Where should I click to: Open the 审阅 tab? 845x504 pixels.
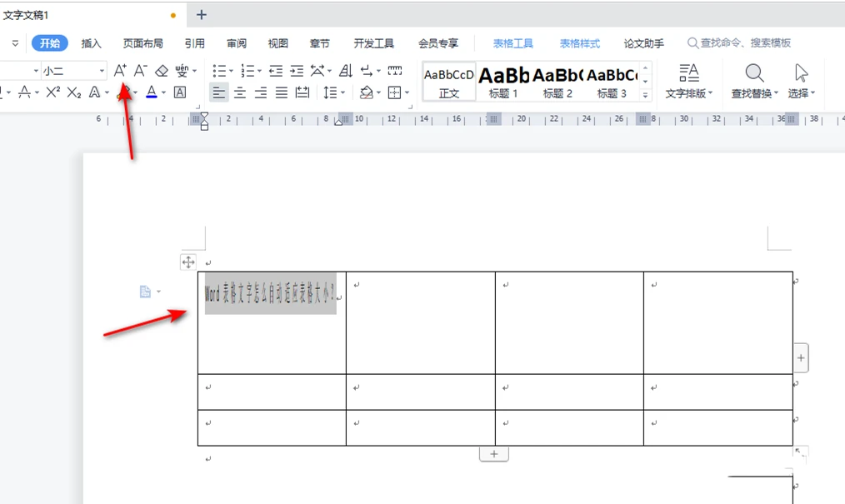237,43
